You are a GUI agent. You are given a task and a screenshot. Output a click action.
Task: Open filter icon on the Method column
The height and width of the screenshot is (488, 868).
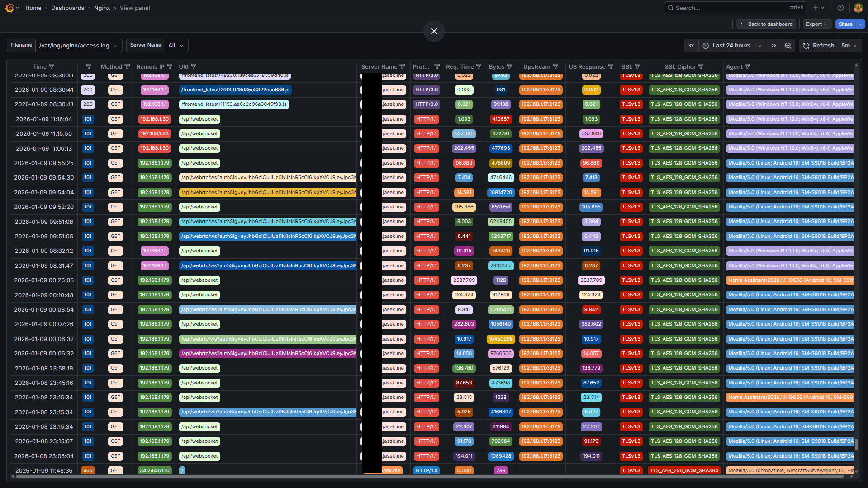127,66
